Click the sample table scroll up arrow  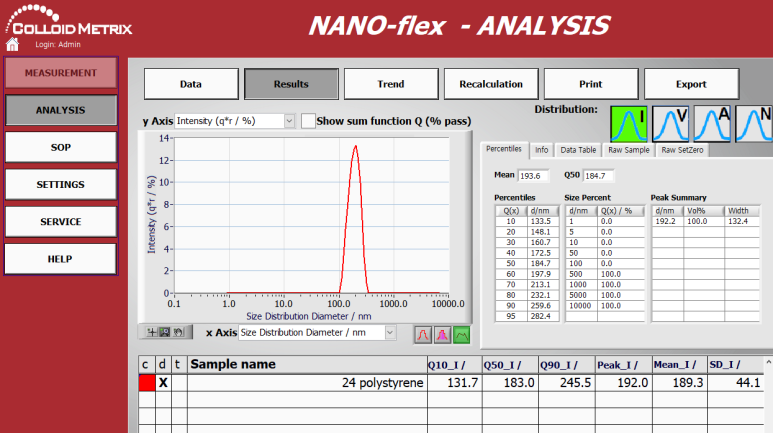(769, 362)
